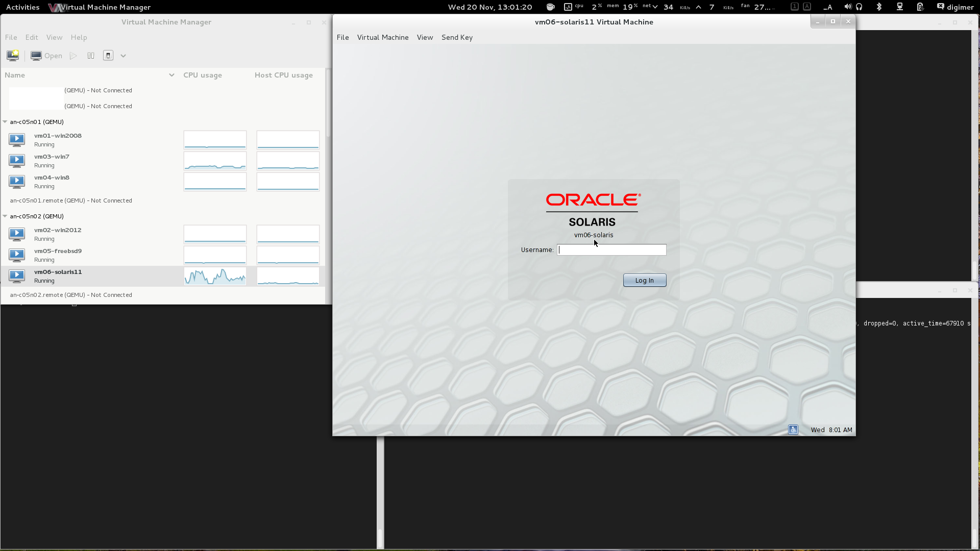Click vm06-solaris11 Host CPU usage graph
This screenshot has width=980, height=551.
(288, 276)
